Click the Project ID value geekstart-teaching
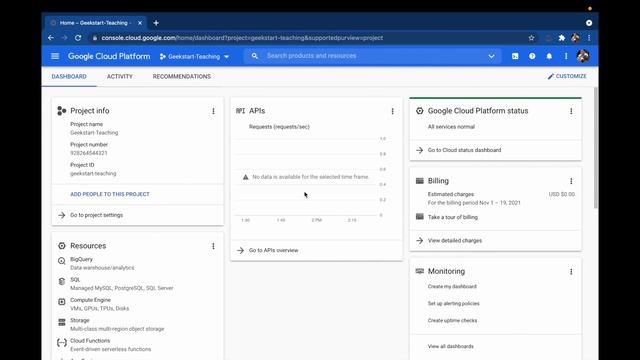This screenshot has height=360, width=640. (93, 173)
